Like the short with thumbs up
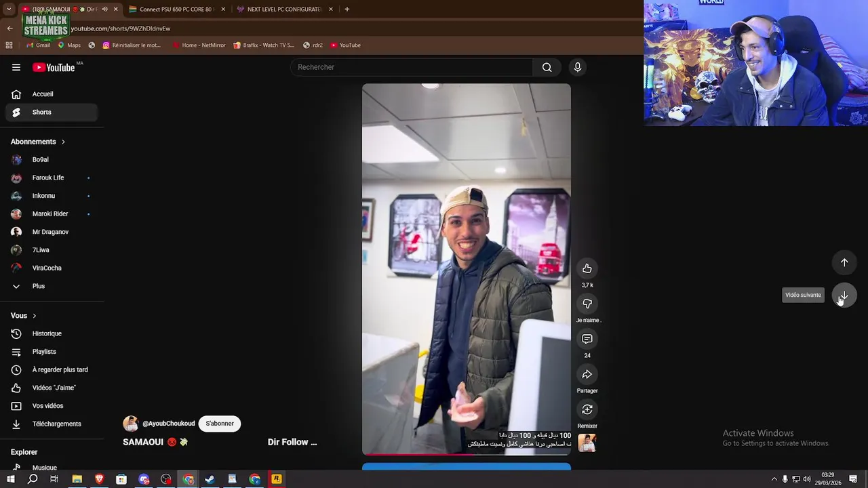868x488 pixels. pos(587,268)
